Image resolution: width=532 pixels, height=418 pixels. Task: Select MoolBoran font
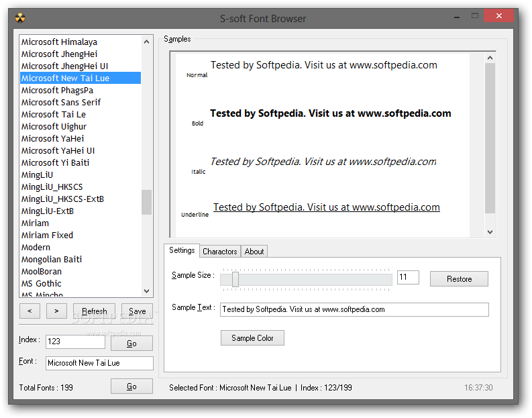pos(81,272)
